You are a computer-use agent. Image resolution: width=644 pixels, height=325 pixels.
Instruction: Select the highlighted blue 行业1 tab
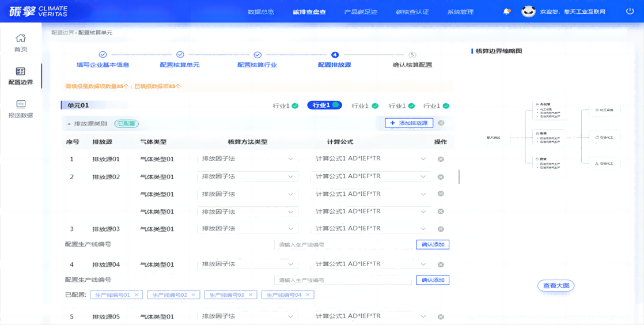[x=324, y=105]
